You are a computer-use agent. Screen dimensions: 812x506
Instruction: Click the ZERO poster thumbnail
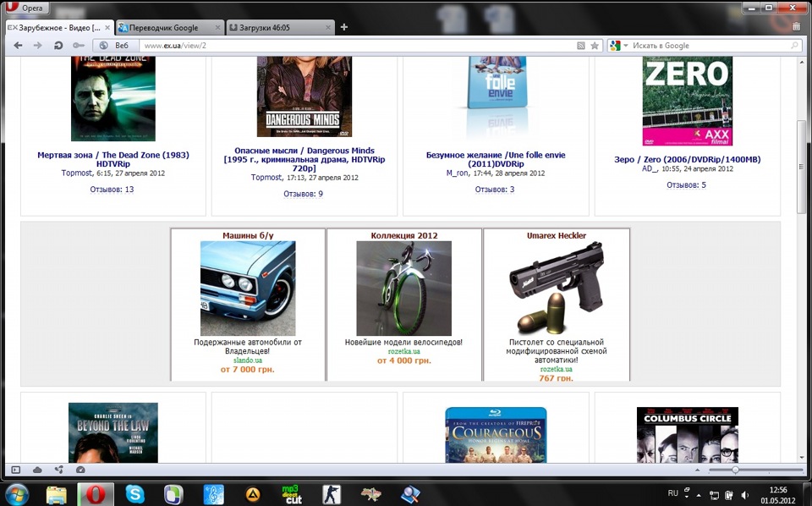(x=687, y=101)
